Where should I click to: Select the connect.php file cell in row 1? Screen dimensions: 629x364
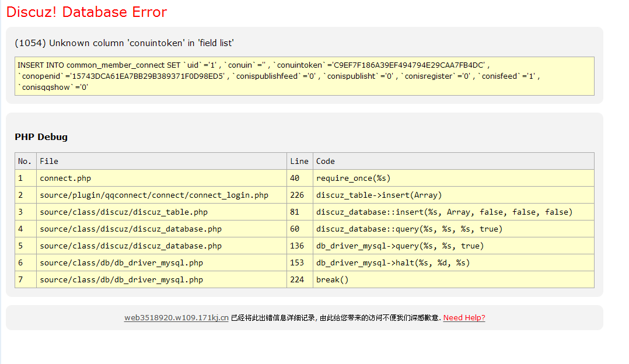[x=65, y=178]
